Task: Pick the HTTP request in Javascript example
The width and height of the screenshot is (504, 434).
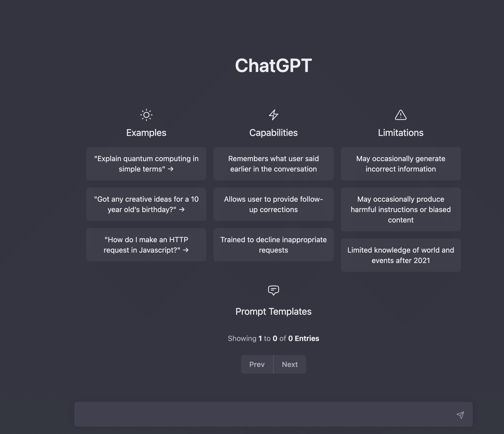Action: point(146,245)
